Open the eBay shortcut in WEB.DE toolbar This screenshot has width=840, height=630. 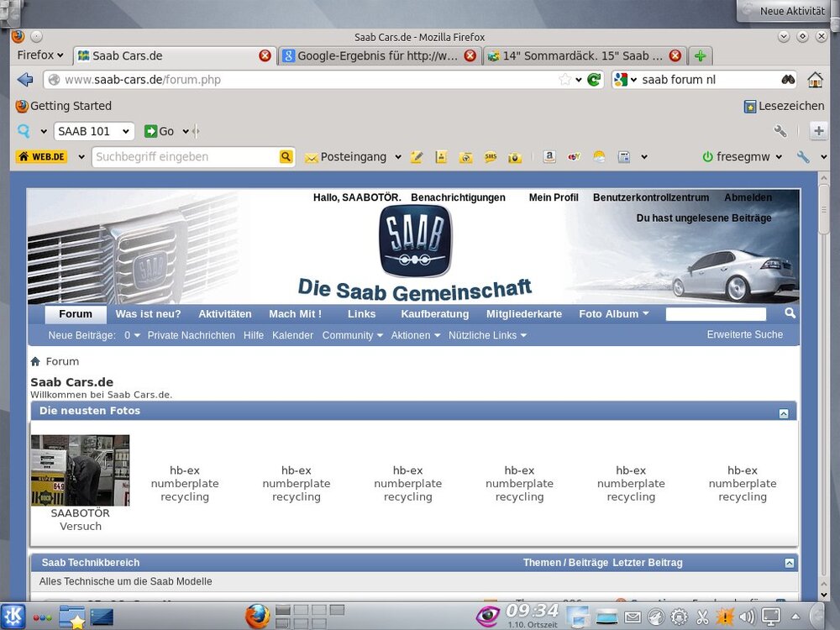tap(575, 156)
